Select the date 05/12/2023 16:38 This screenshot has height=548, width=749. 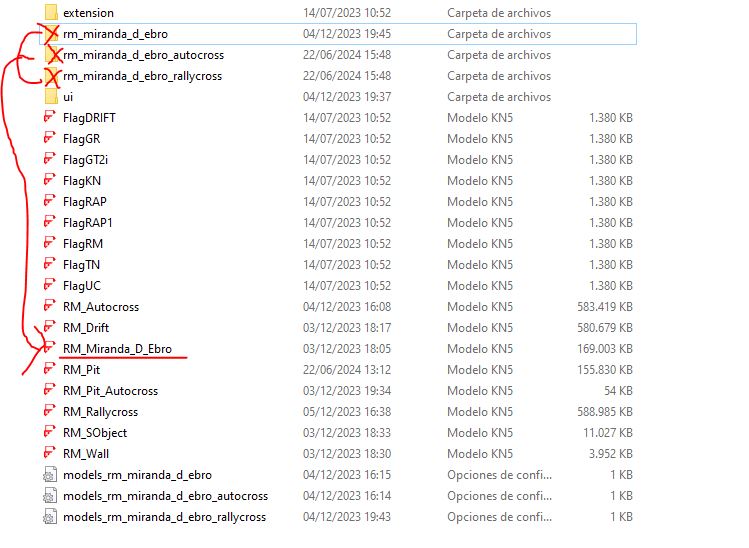[x=347, y=412]
